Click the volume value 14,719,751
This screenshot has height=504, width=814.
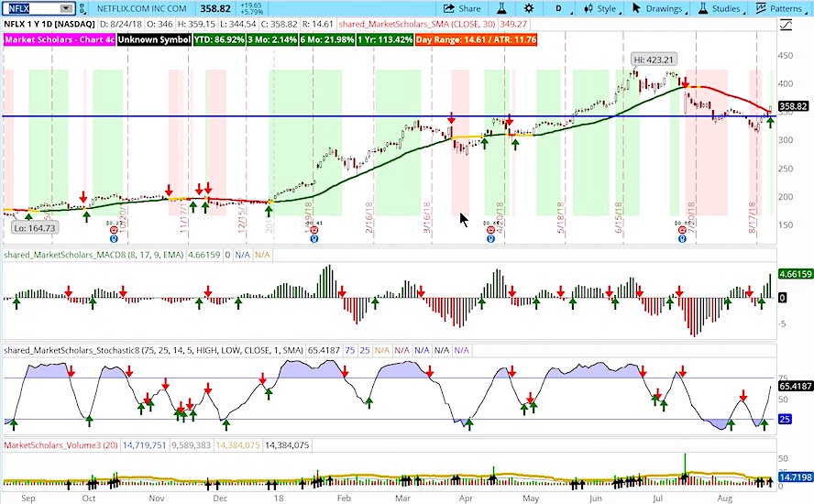pyautogui.click(x=144, y=445)
